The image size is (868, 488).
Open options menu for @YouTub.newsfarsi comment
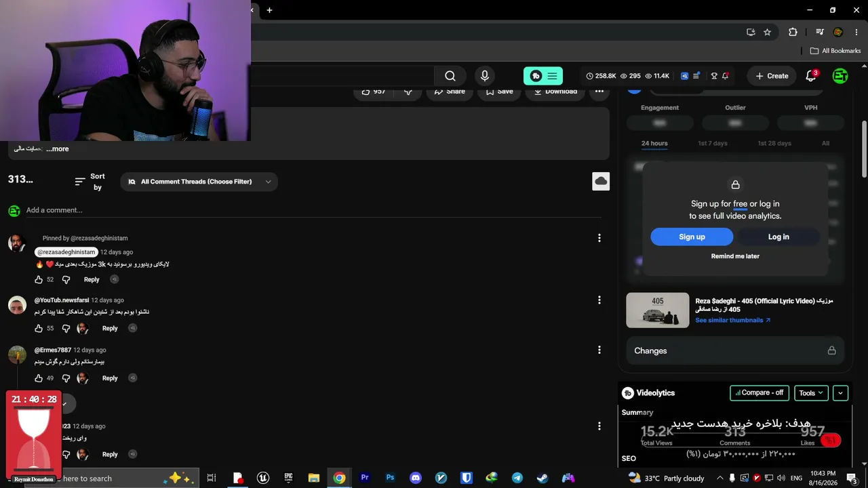point(599,300)
